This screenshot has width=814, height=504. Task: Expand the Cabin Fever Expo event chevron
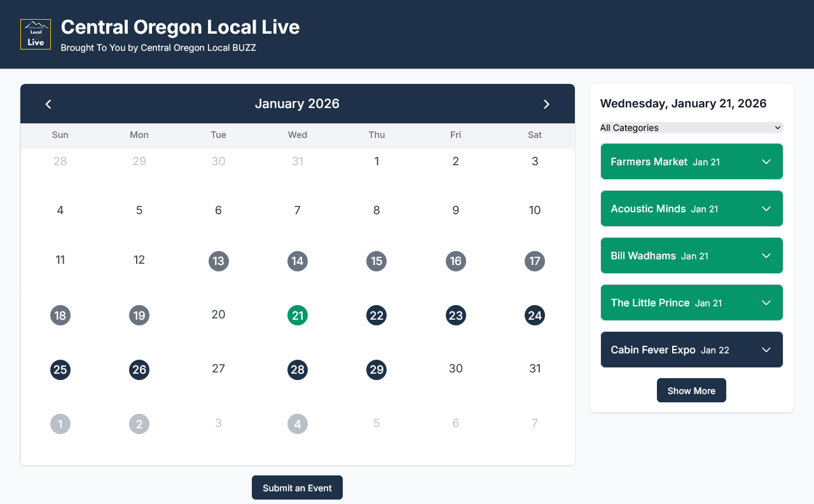(766, 350)
